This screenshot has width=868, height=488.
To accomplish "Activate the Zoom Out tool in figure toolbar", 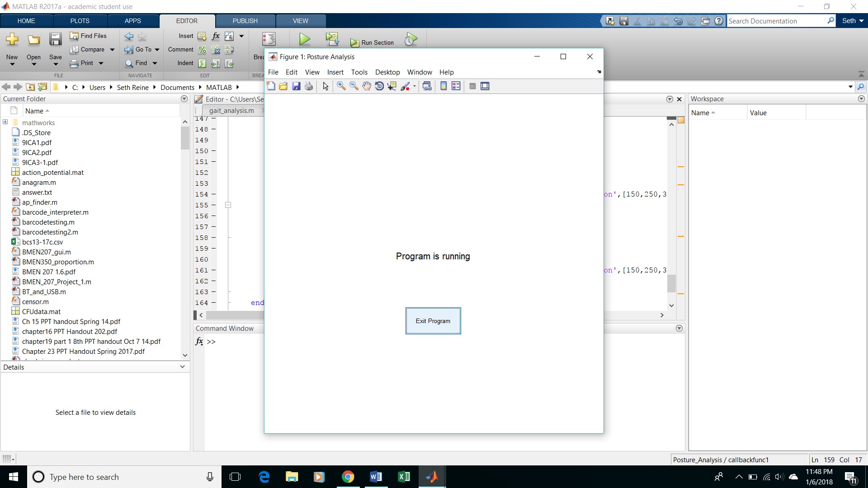I will (x=354, y=86).
